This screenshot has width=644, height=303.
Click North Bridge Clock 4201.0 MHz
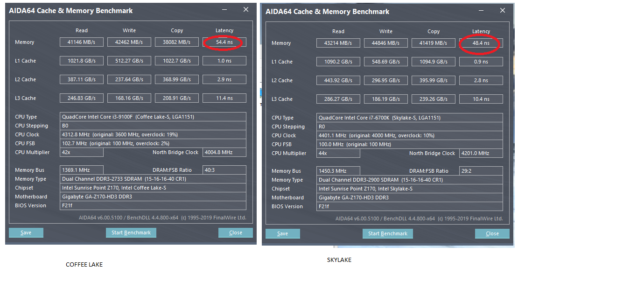point(481,153)
